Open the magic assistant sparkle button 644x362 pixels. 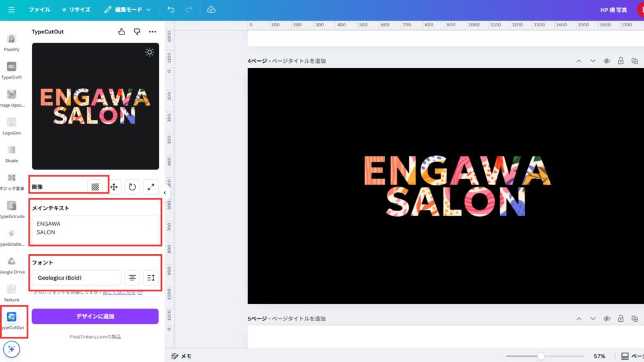11,349
